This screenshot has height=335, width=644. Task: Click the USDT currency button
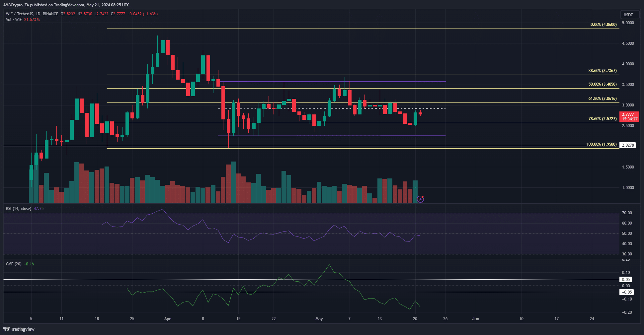coord(630,15)
